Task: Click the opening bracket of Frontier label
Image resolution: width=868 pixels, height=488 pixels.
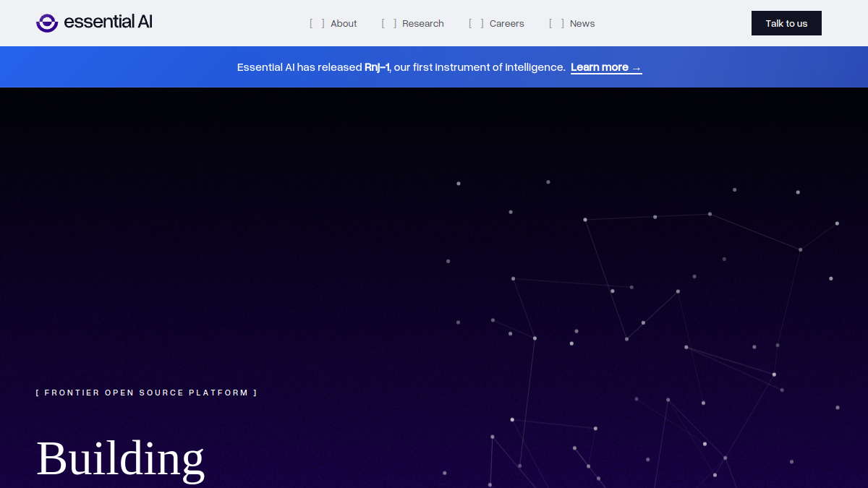Action: [x=38, y=393]
